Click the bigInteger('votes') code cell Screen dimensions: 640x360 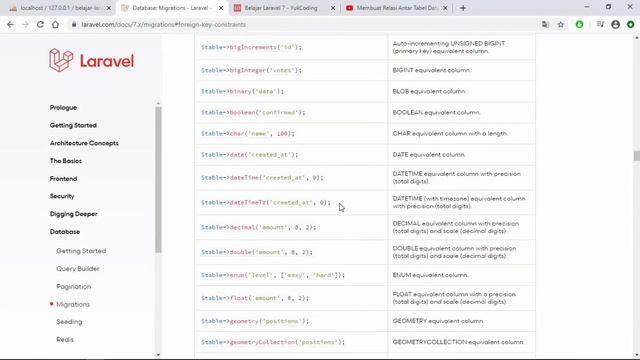(x=291, y=70)
